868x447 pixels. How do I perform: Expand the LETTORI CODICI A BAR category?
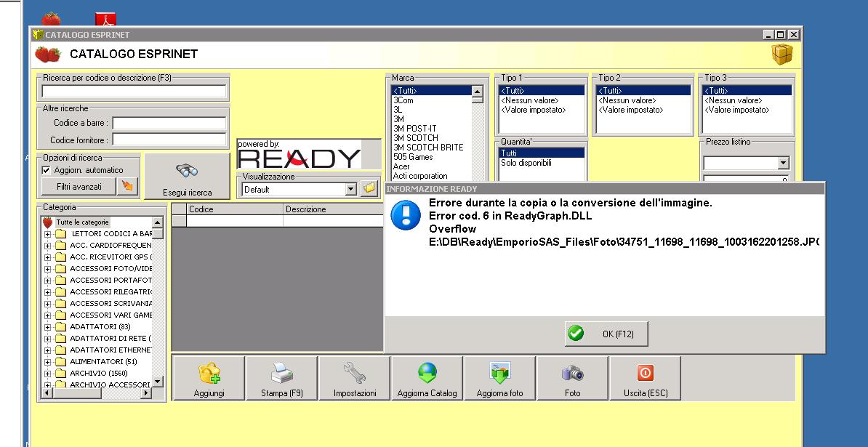47,234
